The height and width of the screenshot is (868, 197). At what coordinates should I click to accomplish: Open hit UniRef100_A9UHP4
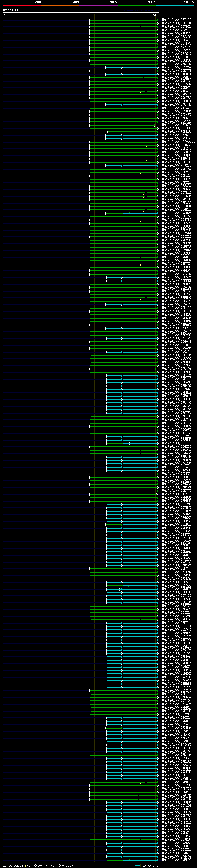(x=177, y=426)
